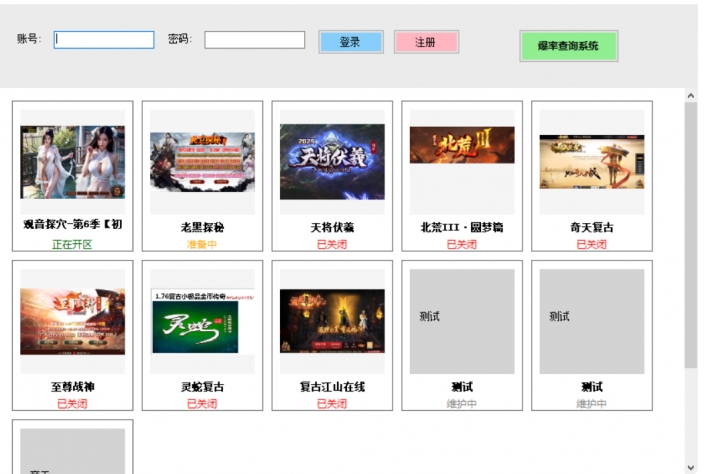Click 已关闭 status under 北荒III
Screen dimensions: 704x474
[462, 245]
